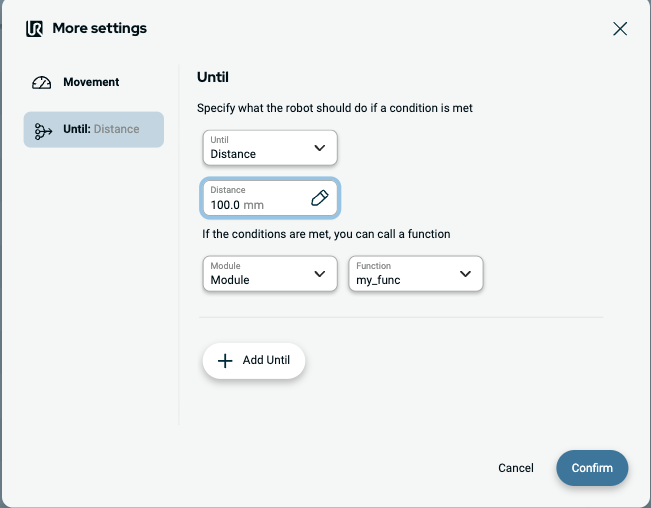The height and width of the screenshot is (508, 651).
Task: Click the Movement speedometer icon
Action: (42, 83)
